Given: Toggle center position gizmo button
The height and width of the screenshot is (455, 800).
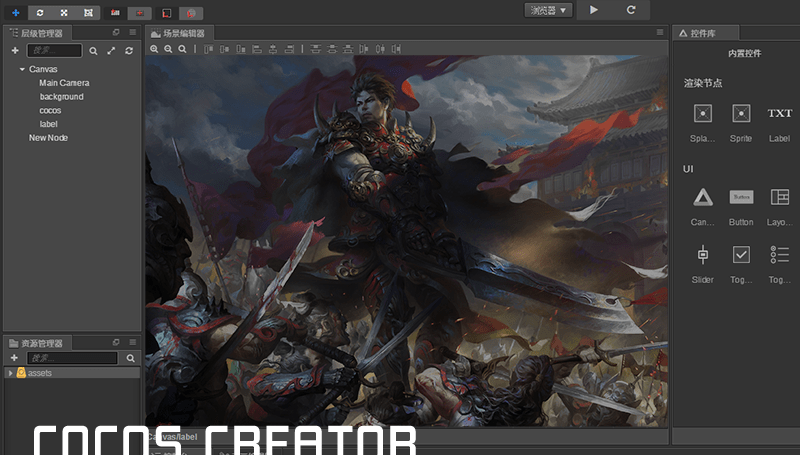Looking at the screenshot, I should (139, 13).
